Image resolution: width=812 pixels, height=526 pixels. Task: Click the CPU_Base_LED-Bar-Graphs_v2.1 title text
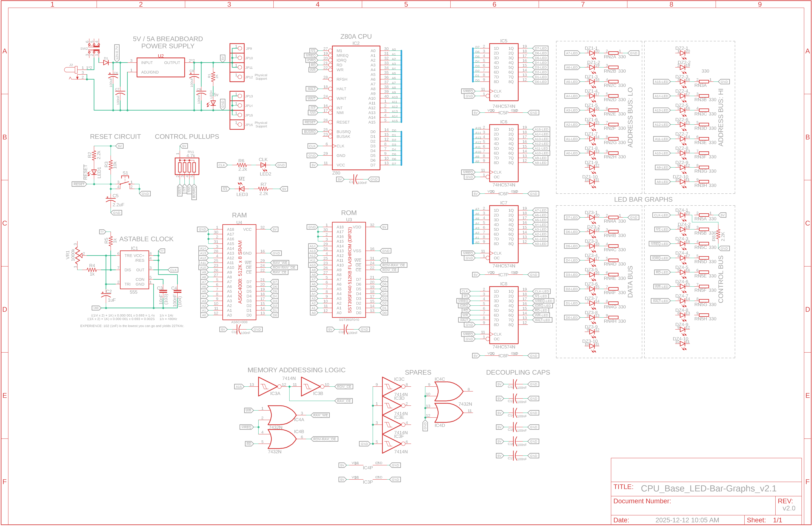point(708,489)
